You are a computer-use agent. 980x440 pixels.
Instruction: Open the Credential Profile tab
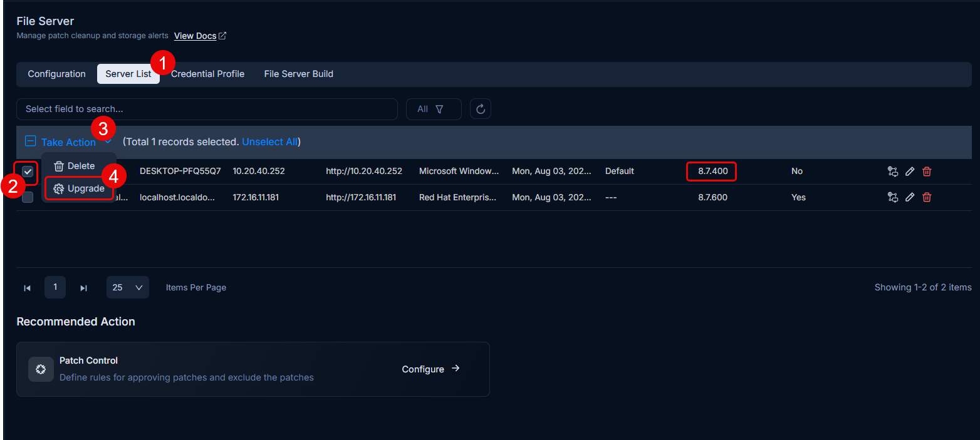click(207, 74)
